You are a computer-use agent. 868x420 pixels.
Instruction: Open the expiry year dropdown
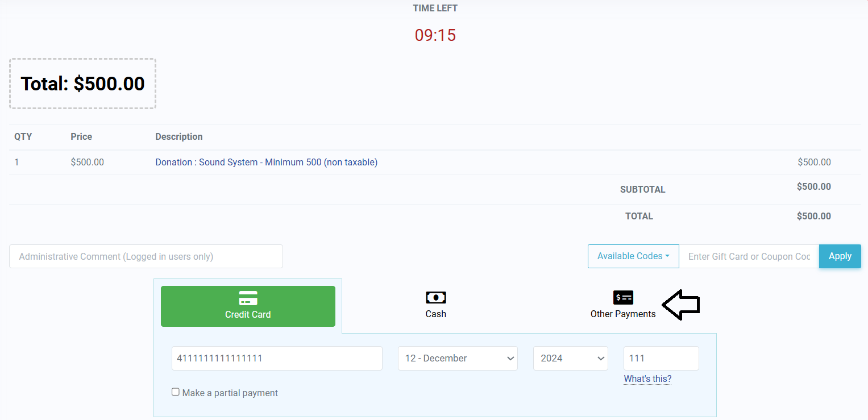[571, 358]
